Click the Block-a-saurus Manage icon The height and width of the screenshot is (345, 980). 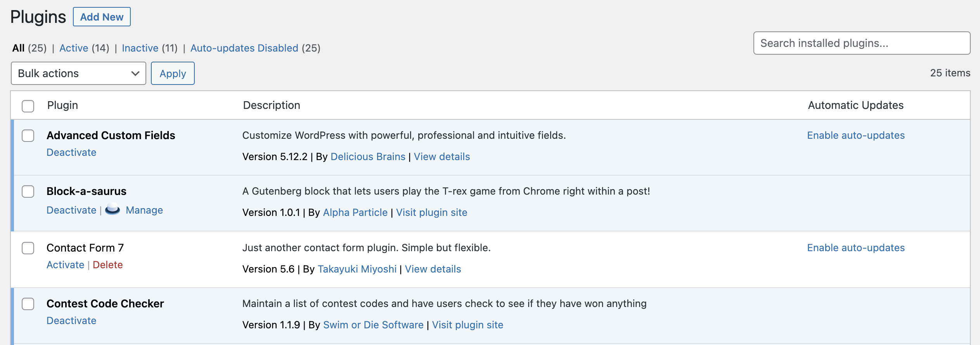(x=113, y=209)
